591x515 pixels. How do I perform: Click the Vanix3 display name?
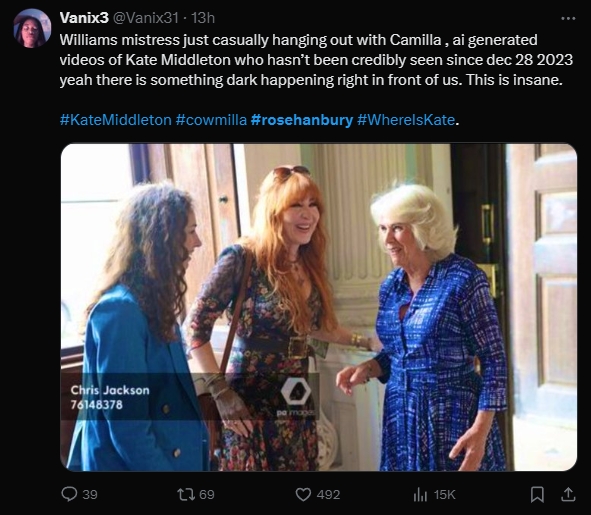click(x=84, y=18)
